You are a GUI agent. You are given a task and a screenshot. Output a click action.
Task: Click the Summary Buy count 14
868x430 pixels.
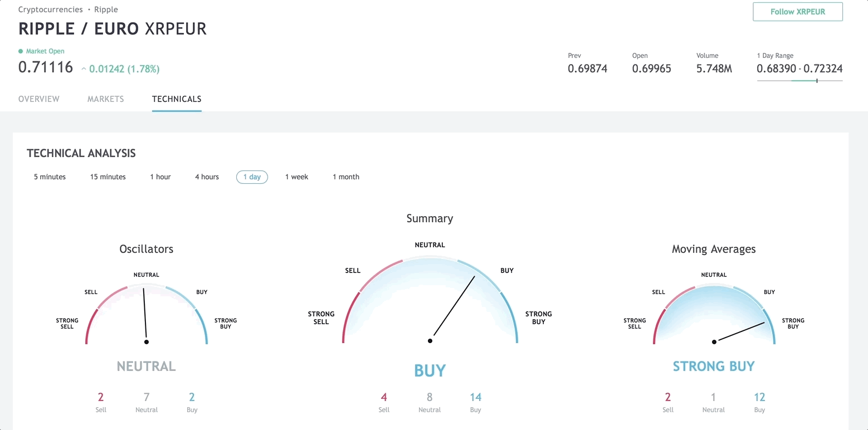coord(475,397)
